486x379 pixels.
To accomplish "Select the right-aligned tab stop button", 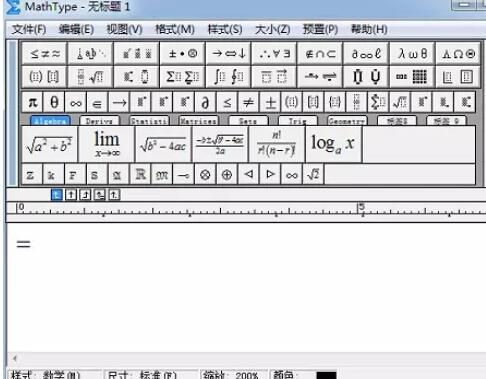I will (x=85, y=195).
